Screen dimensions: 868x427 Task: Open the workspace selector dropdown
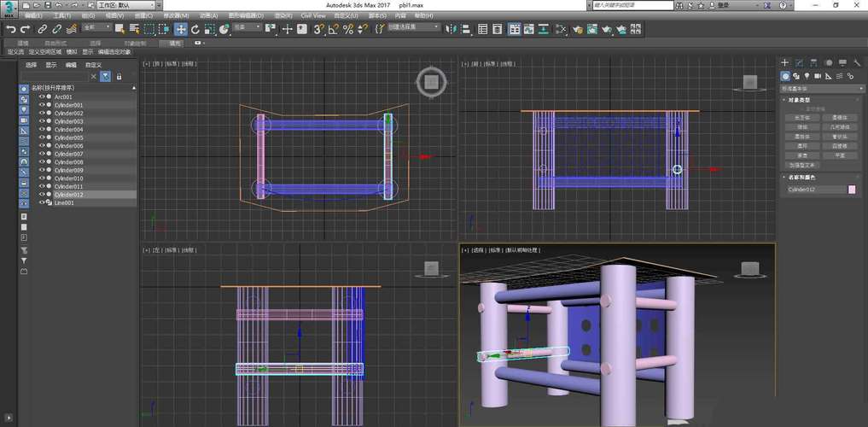126,5
